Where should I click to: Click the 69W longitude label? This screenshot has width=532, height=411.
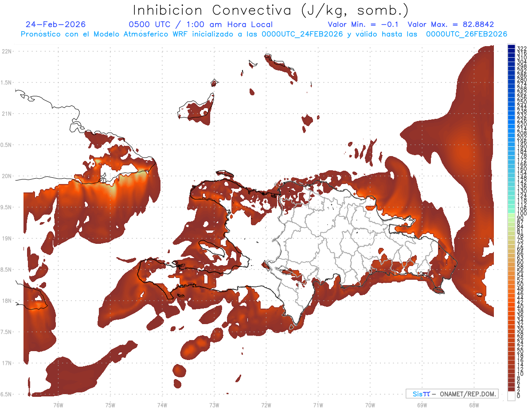(x=422, y=405)
